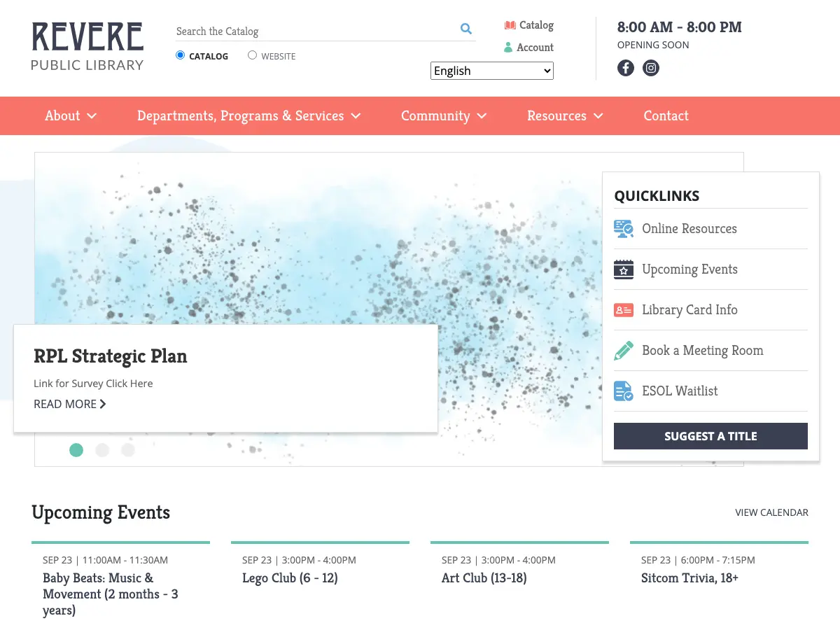Click the Upcoming Events section heading

[x=101, y=513]
